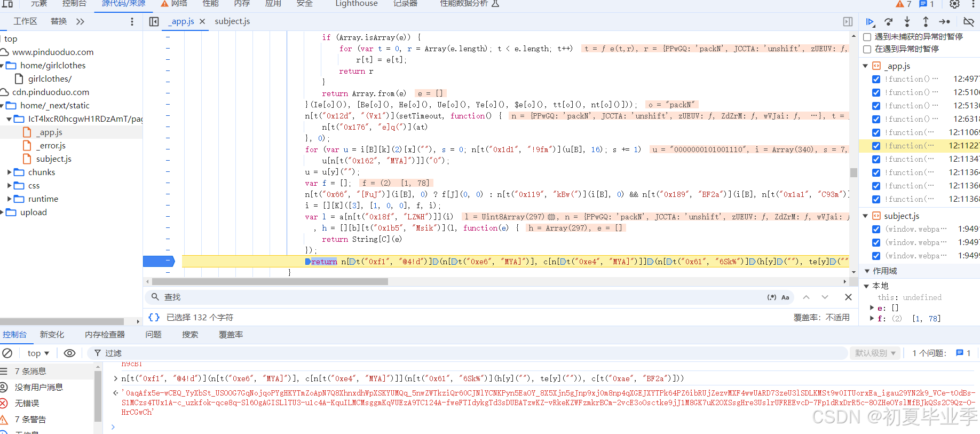The width and height of the screenshot is (980, 434).
Task: Expand variable e in scope
Action: click(x=872, y=308)
